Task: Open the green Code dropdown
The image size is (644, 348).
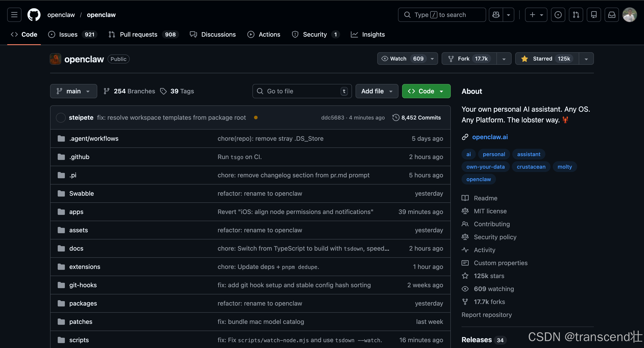Action: [426, 91]
